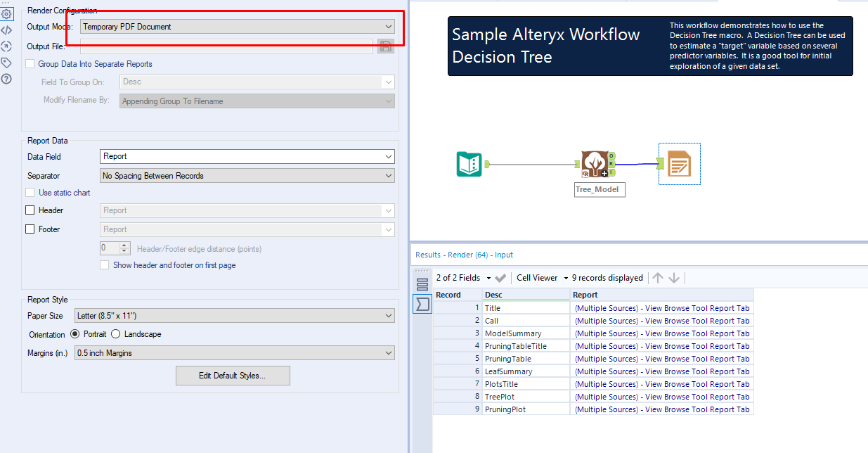Expand the Separator dropdown
Screen dimensions: 868x453
tap(387, 175)
